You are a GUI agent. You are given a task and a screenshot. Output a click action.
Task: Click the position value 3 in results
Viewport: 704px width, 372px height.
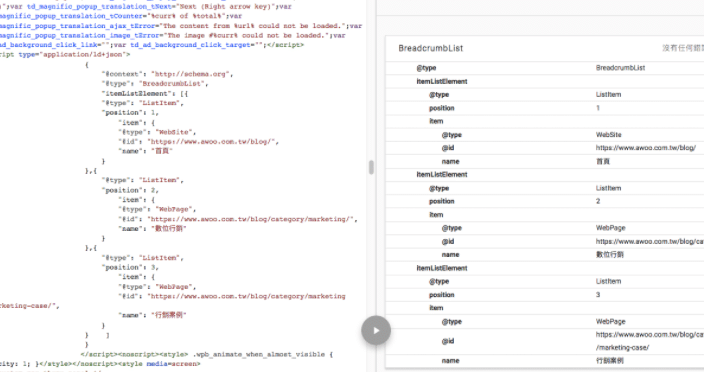tap(598, 294)
